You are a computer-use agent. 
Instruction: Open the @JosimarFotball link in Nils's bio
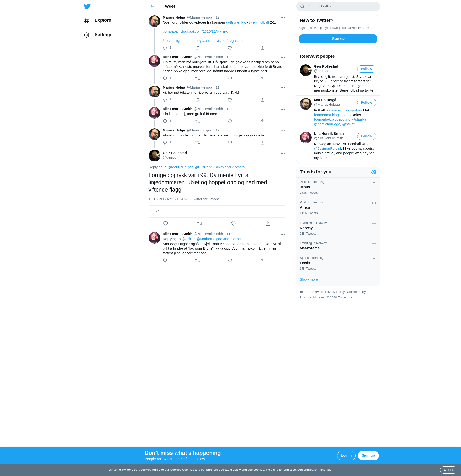click(327, 149)
